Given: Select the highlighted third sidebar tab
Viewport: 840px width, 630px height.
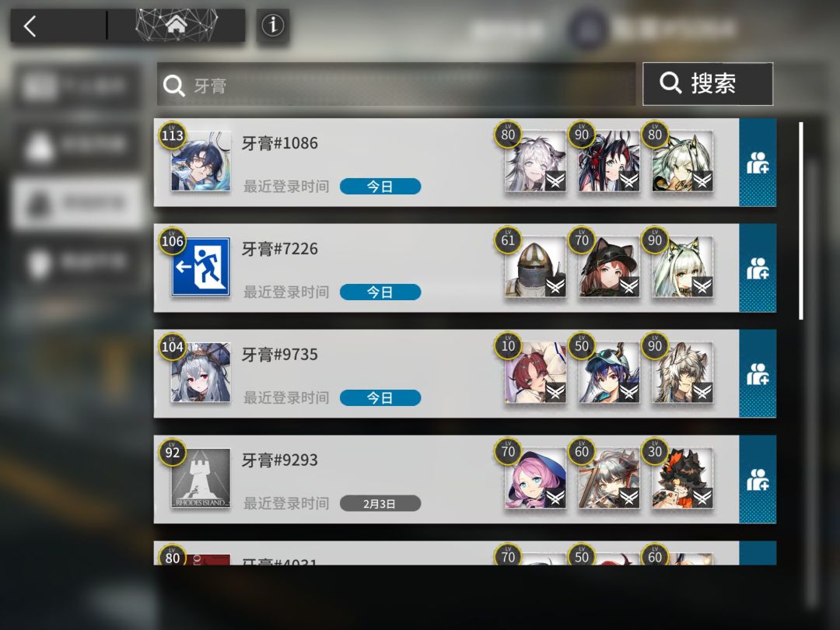Looking at the screenshot, I should click(x=78, y=203).
